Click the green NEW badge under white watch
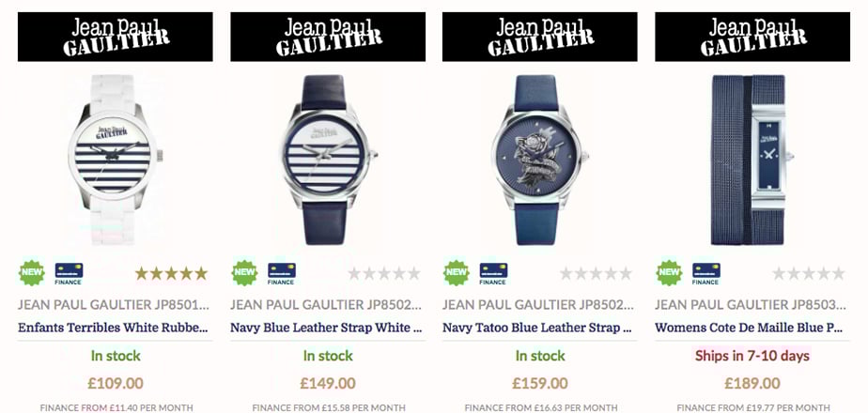868x413 pixels. 32,272
